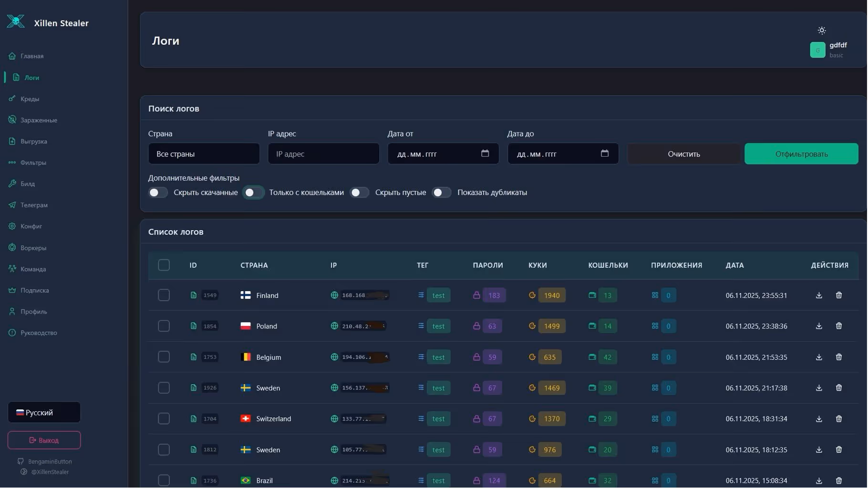Select the checkbox for the Belgium row

(164, 356)
